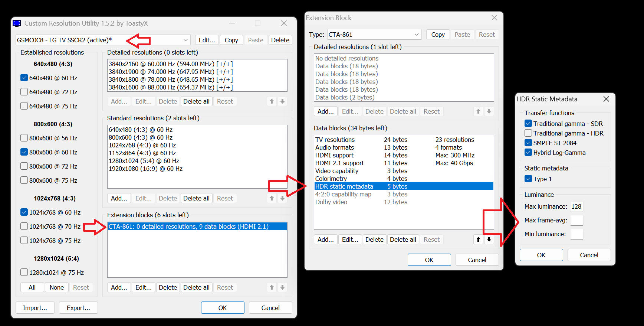
Task: Select the CTA-861 extension block row
Action: (x=197, y=226)
